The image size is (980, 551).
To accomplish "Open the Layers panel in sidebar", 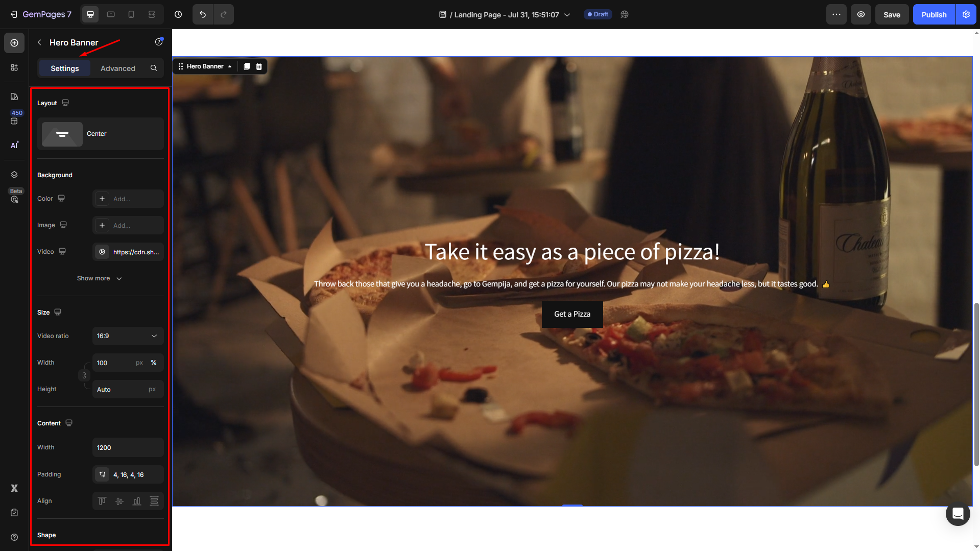I will 14,175.
